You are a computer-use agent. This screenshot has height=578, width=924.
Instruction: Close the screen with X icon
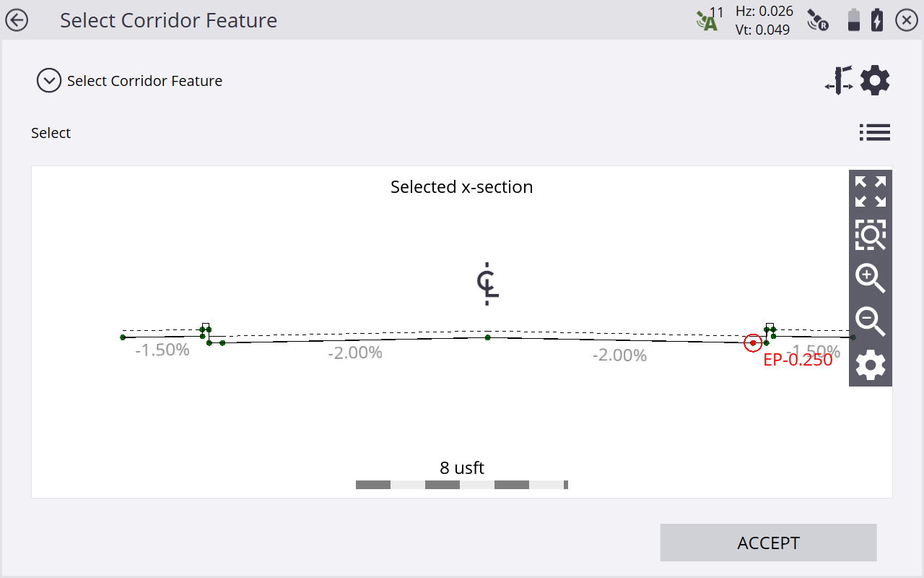click(907, 20)
